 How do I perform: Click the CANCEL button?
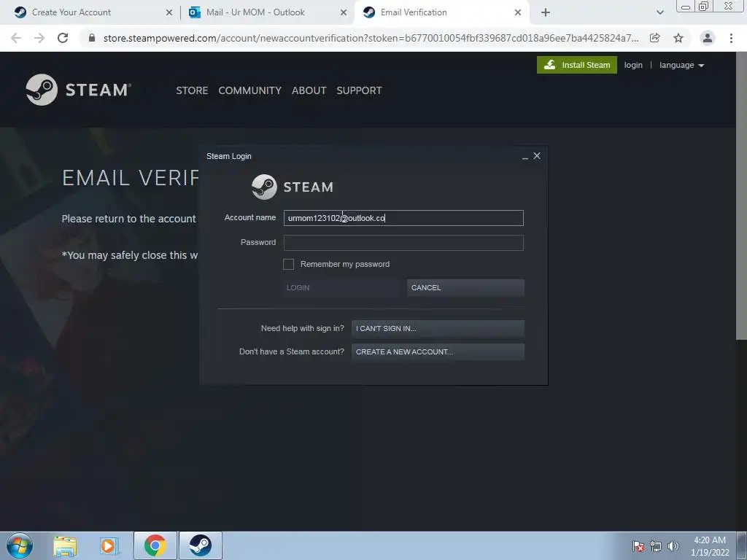click(465, 287)
